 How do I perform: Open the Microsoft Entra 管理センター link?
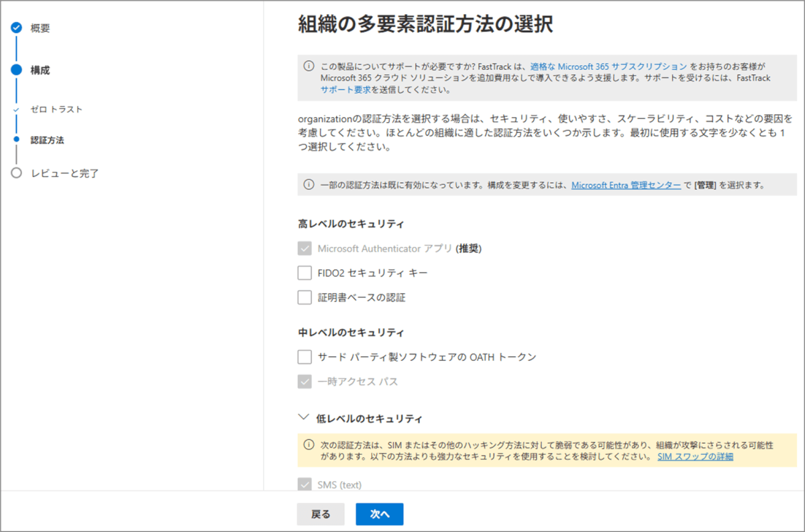click(x=626, y=184)
